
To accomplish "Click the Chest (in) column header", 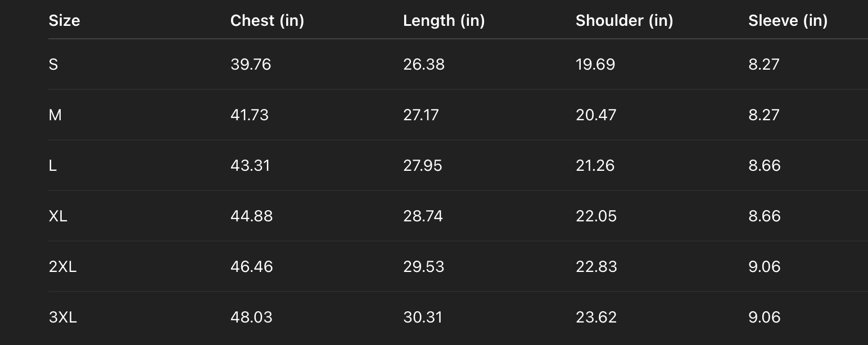I will coord(267,21).
